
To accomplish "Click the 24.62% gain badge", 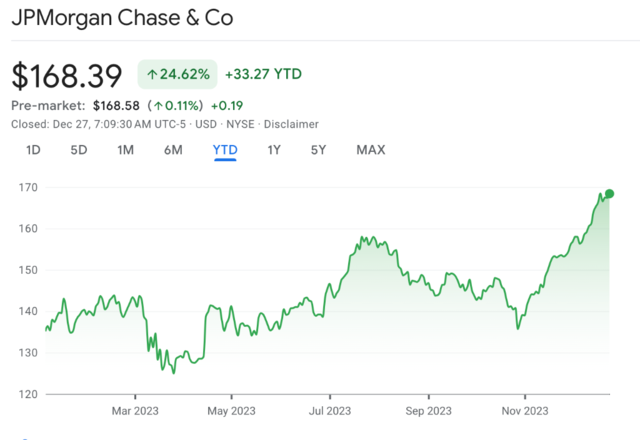I will pos(178,74).
